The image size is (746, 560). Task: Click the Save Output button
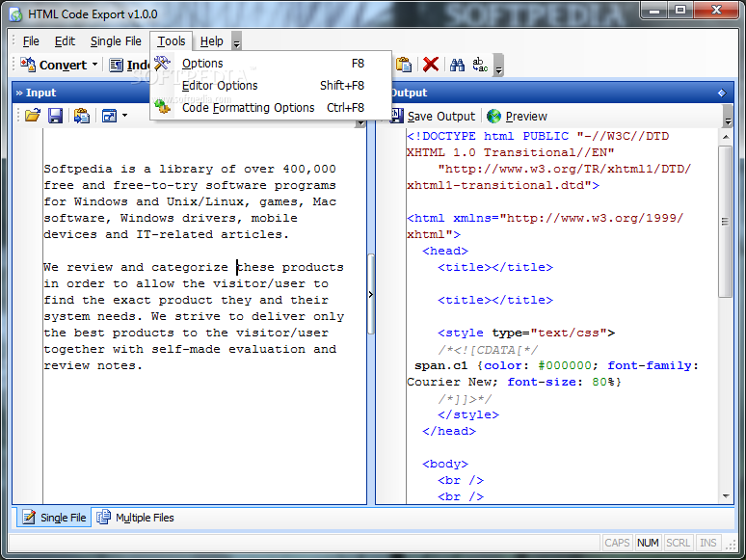tap(433, 116)
